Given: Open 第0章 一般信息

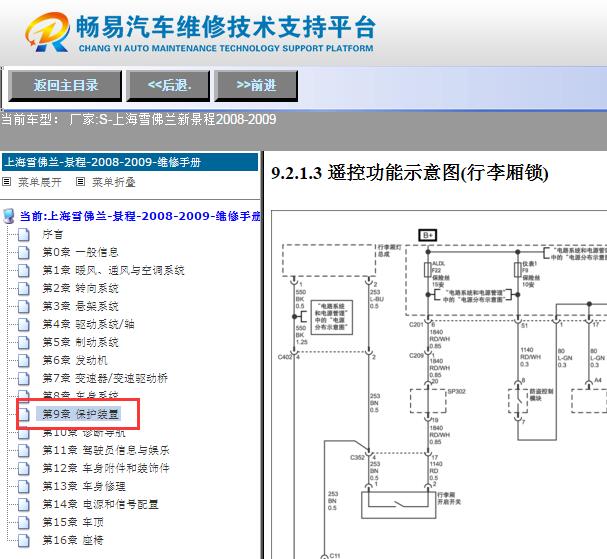Looking at the screenshot, I should coord(80,252).
